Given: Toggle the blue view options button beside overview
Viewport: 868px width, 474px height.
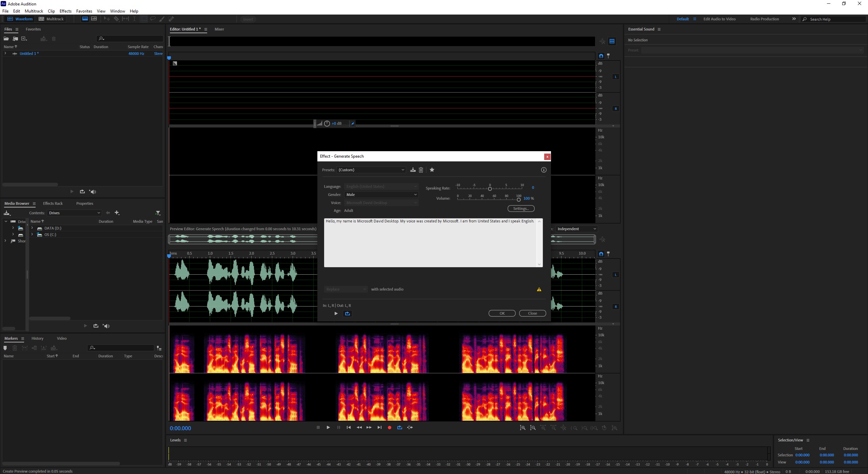Looking at the screenshot, I should click(x=612, y=41).
